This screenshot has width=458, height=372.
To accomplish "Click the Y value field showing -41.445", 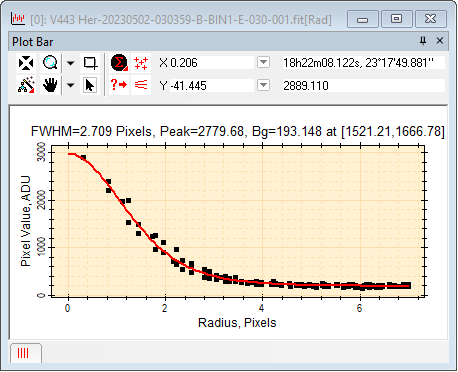I will [x=212, y=86].
